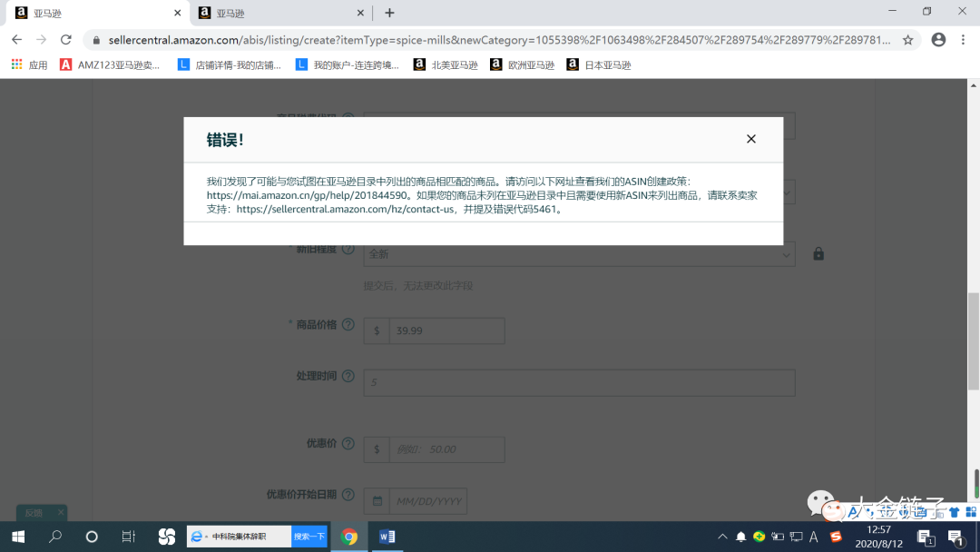Open the 优惠价开始日期 date picker calendar icon
This screenshot has width=980, height=552.
tap(376, 500)
